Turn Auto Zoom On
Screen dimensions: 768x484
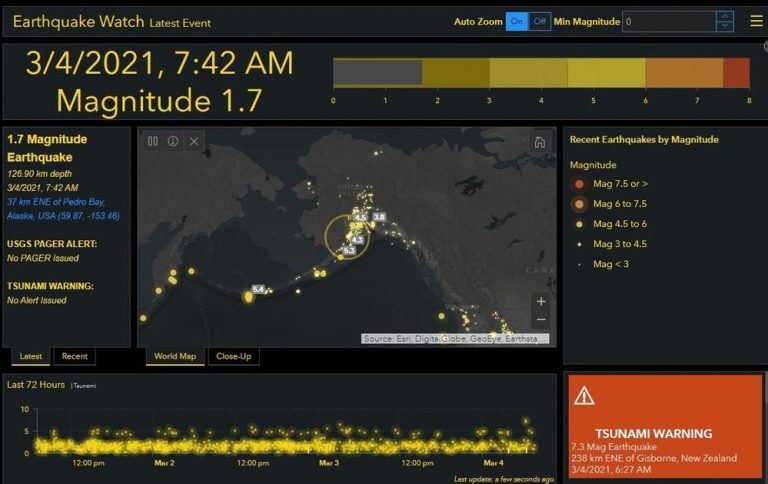click(517, 22)
